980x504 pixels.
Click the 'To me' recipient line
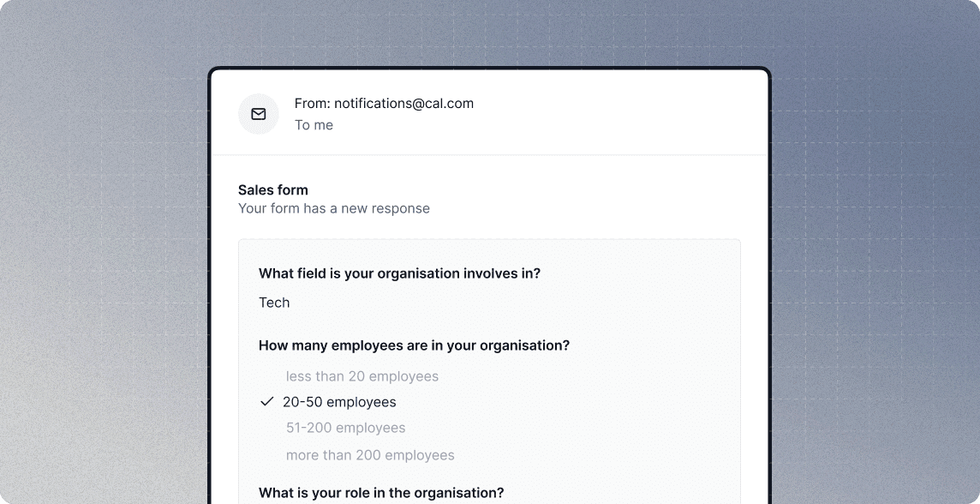314,125
